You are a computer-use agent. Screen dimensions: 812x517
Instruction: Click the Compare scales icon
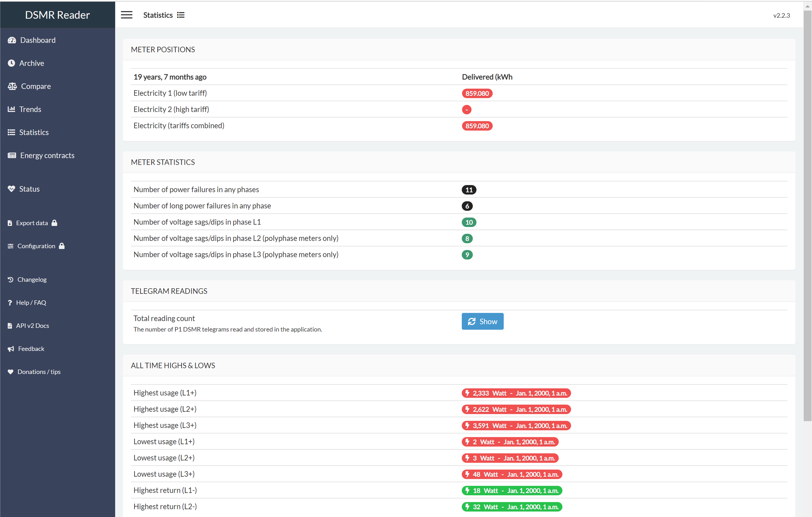pos(12,86)
